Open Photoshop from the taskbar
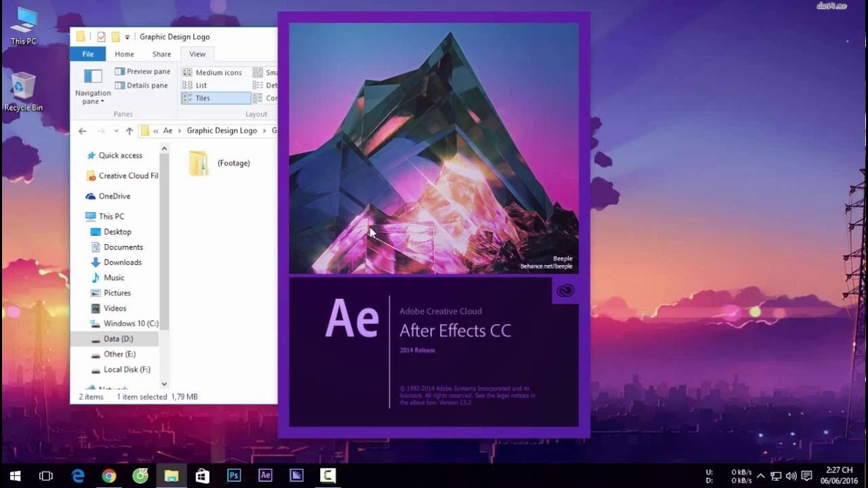The height and width of the screenshot is (488, 868). [234, 476]
